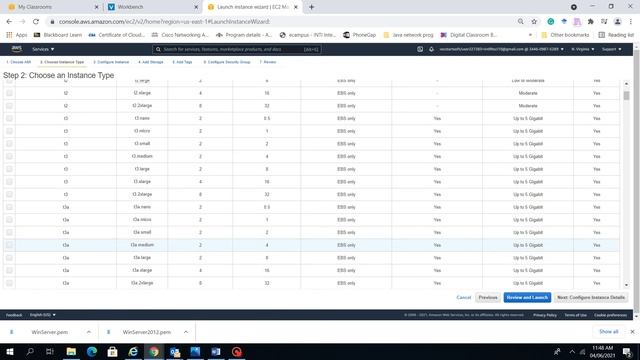Go to step 5 Add Tags tab

click(182, 62)
